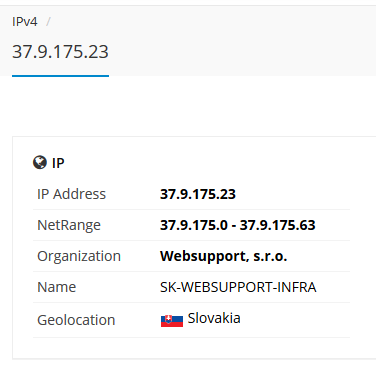Click the Geolocation row label
Image resolution: width=376 pixels, height=378 pixels.
pyautogui.click(x=76, y=320)
